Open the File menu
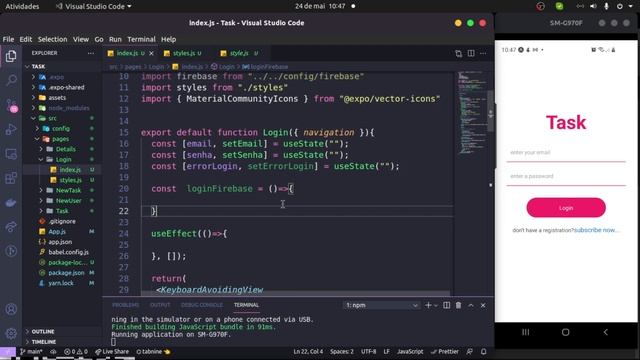 [8, 39]
